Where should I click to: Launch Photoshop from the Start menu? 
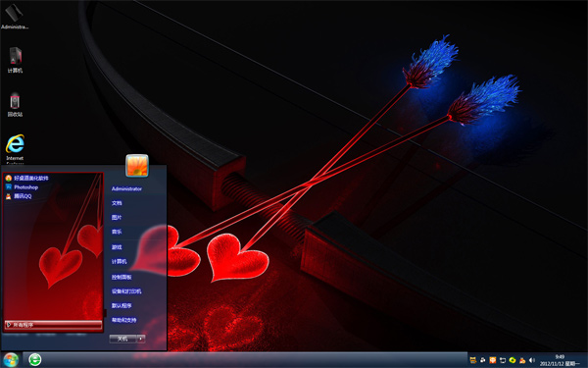click(x=22, y=187)
